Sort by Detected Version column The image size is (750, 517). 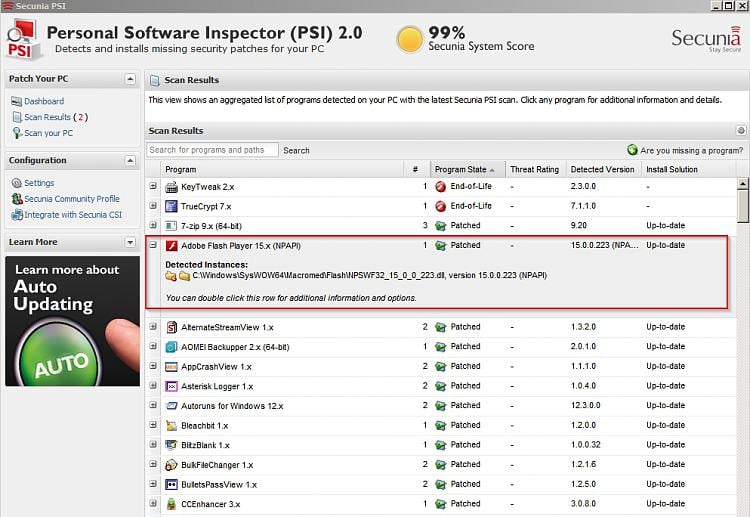click(603, 169)
